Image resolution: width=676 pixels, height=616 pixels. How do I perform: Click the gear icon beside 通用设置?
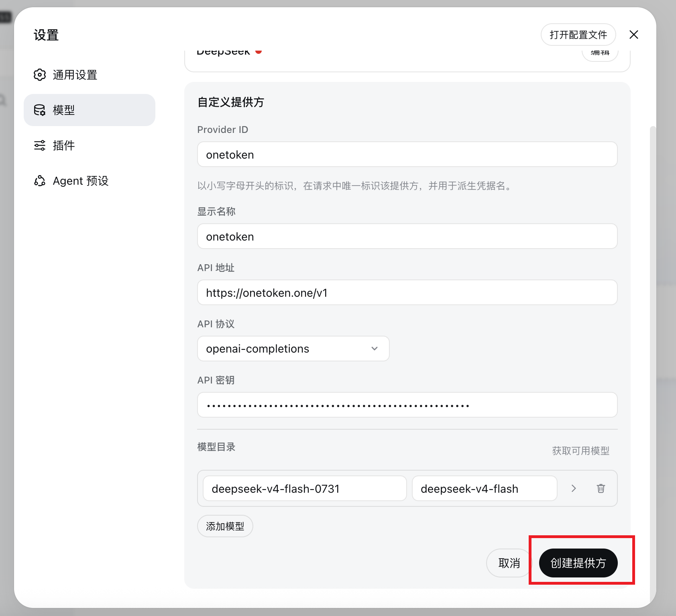40,75
